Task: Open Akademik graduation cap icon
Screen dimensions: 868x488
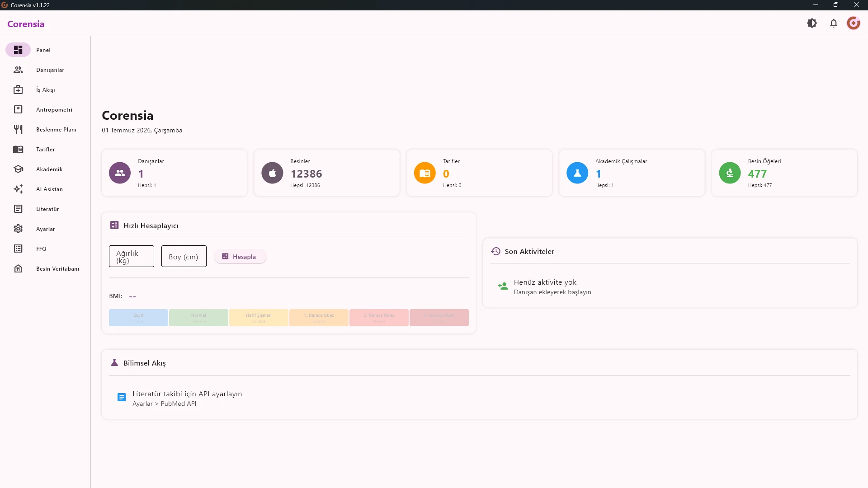Action: pos(18,169)
